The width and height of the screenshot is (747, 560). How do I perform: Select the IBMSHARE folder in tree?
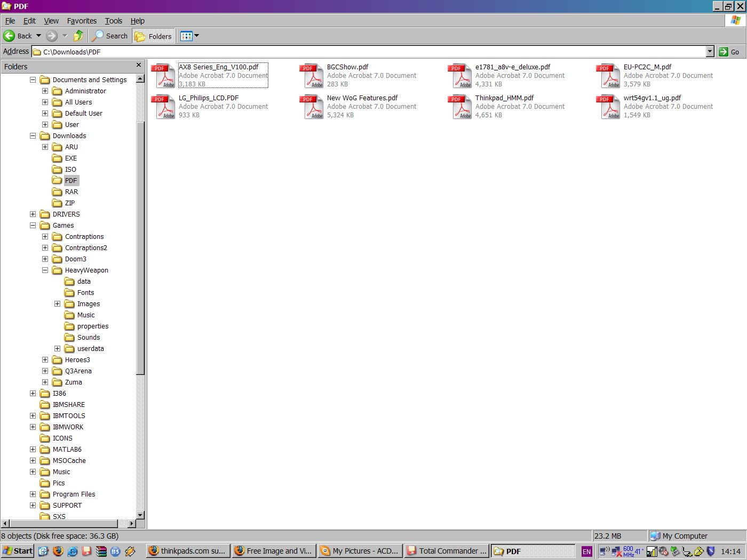pyautogui.click(x=62, y=404)
